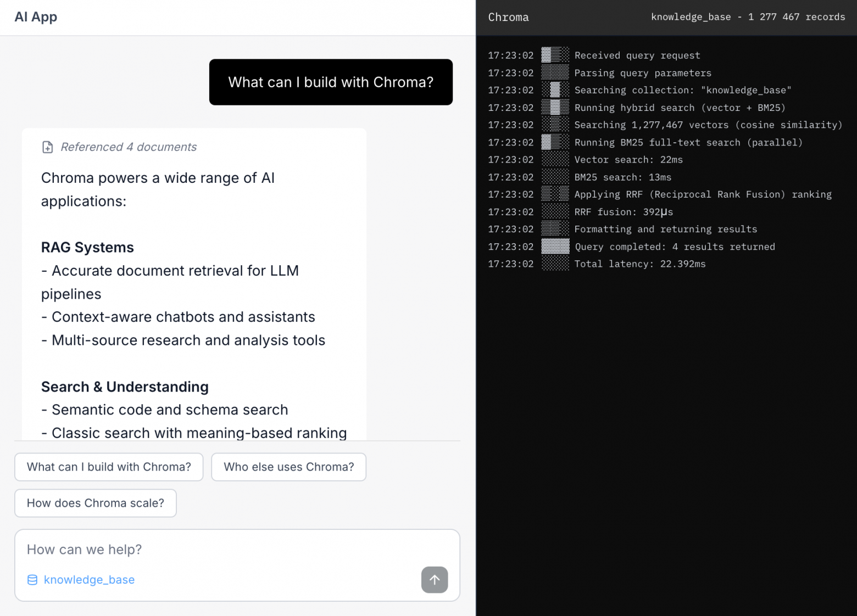Click the "Referenced 4 documents" label

click(x=129, y=147)
